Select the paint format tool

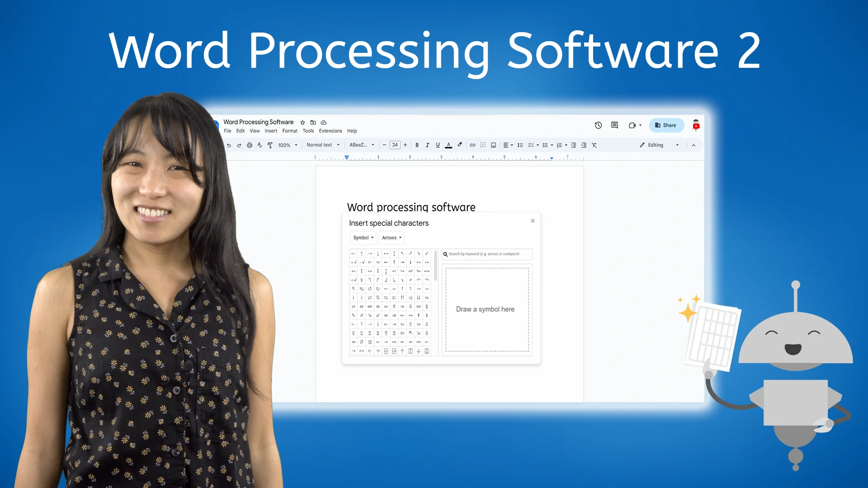270,145
